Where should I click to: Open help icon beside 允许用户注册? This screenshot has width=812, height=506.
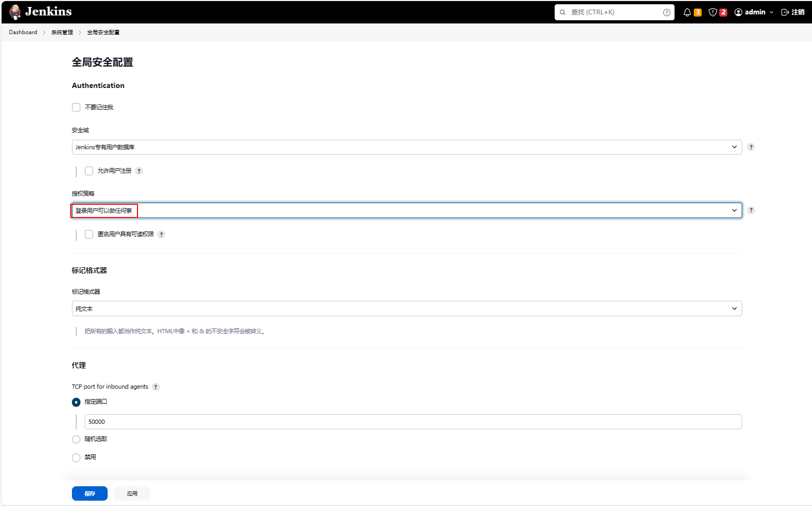coord(139,171)
